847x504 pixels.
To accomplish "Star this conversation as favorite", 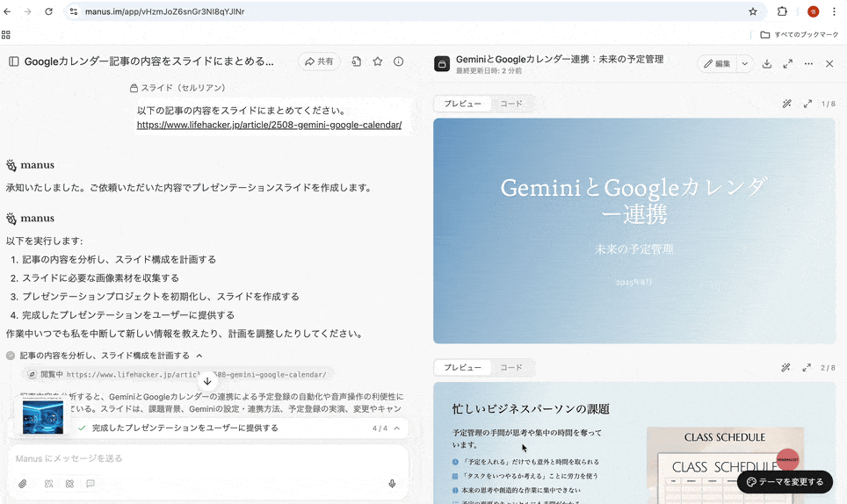I will click(x=378, y=61).
